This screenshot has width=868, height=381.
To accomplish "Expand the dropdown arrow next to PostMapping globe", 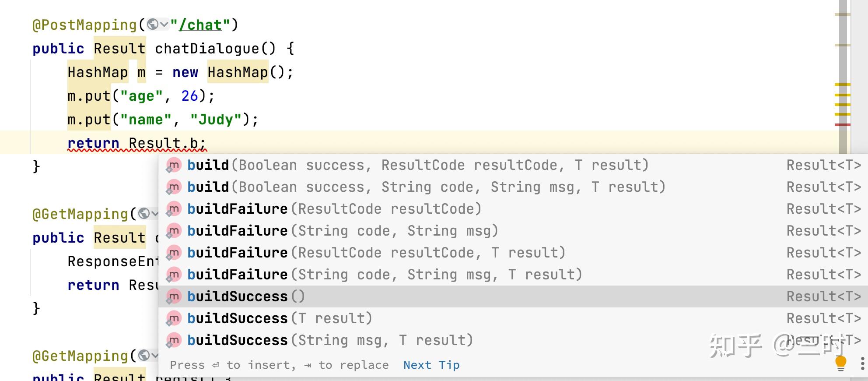I will click(x=164, y=25).
